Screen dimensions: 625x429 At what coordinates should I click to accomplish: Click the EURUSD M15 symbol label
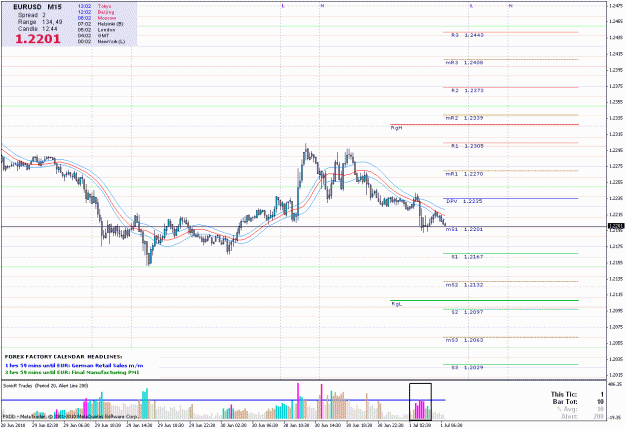pyautogui.click(x=37, y=7)
